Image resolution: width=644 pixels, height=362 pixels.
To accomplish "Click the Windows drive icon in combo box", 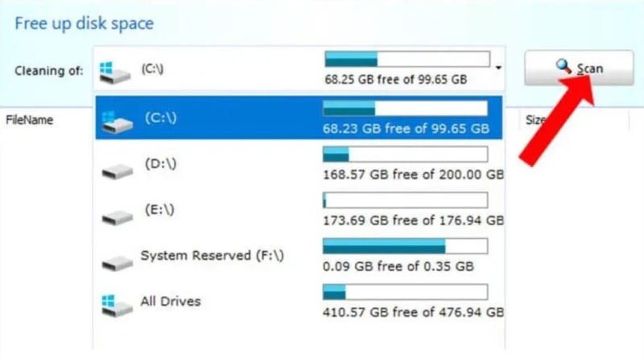I will [115, 72].
